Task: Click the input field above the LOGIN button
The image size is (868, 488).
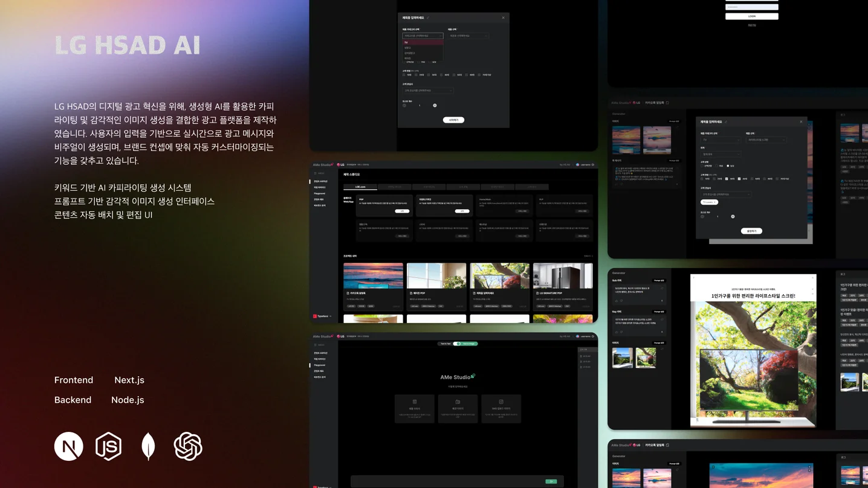Action: (752, 7)
